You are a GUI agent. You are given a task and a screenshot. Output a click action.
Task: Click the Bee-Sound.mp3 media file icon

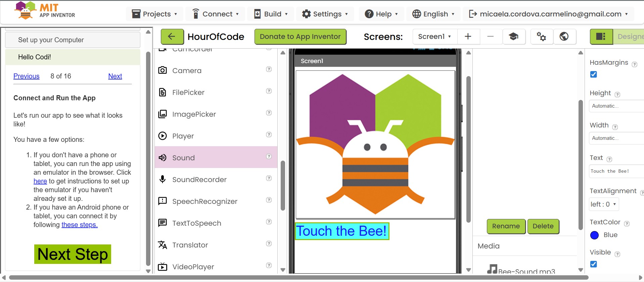click(492, 269)
